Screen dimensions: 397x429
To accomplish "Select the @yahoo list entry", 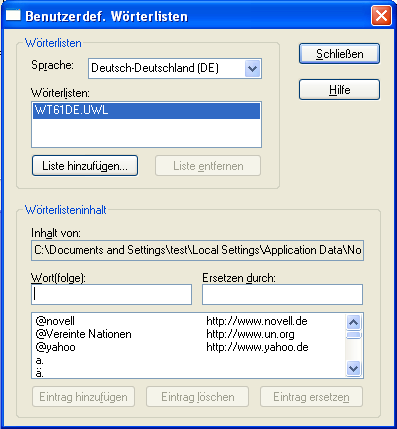I will tap(189, 347).
